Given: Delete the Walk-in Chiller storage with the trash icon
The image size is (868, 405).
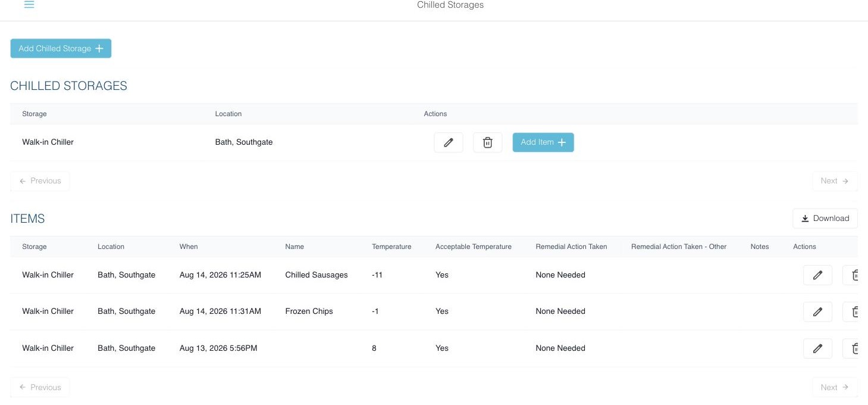Looking at the screenshot, I should point(488,142).
